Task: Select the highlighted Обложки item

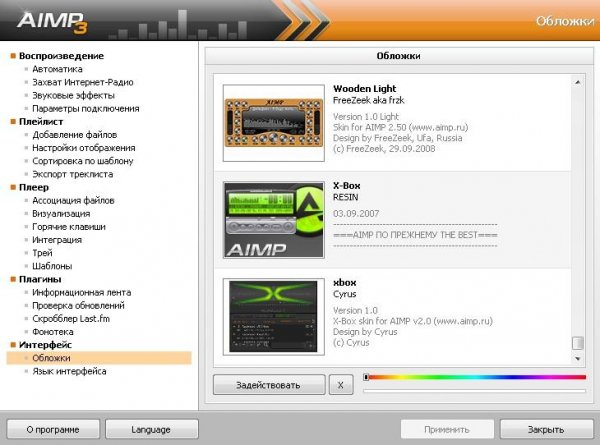Action: pyautogui.click(x=99, y=358)
